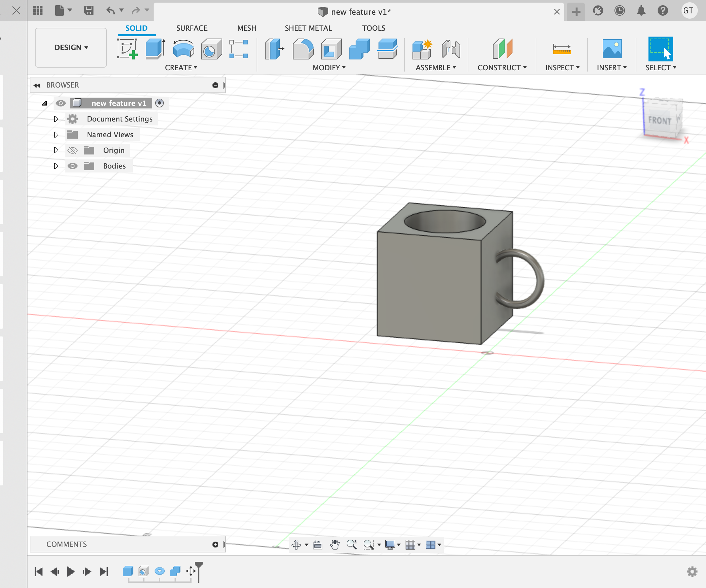706x588 pixels.
Task: Select the Fillet tool
Action: pos(303,49)
